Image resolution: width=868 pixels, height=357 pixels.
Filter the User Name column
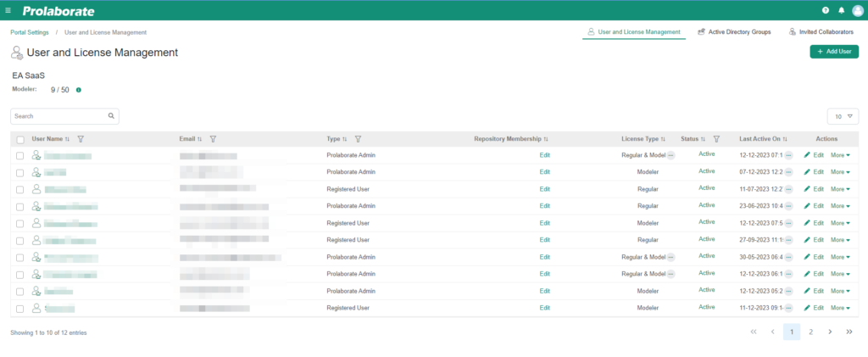[x=81, y=139]
